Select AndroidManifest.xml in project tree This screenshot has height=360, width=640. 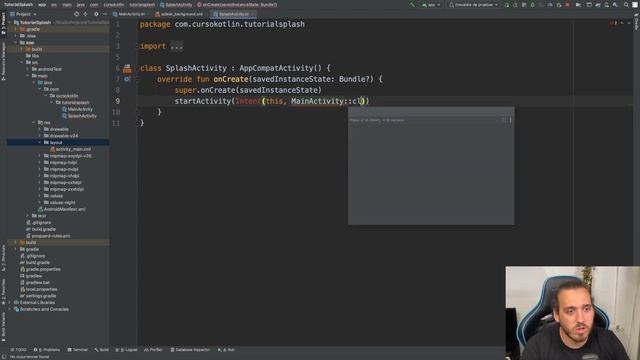(64, 209)
